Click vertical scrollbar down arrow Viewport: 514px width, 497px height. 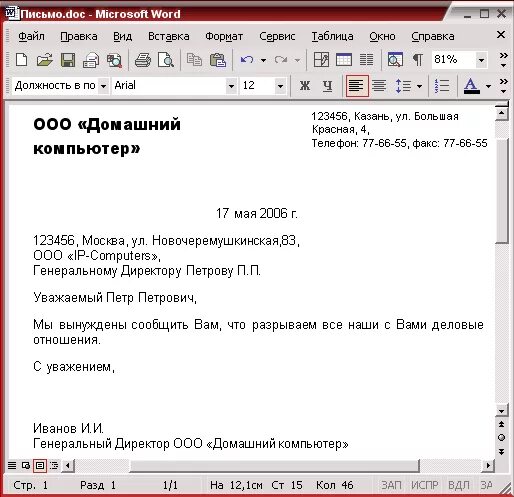coord(501,410)
